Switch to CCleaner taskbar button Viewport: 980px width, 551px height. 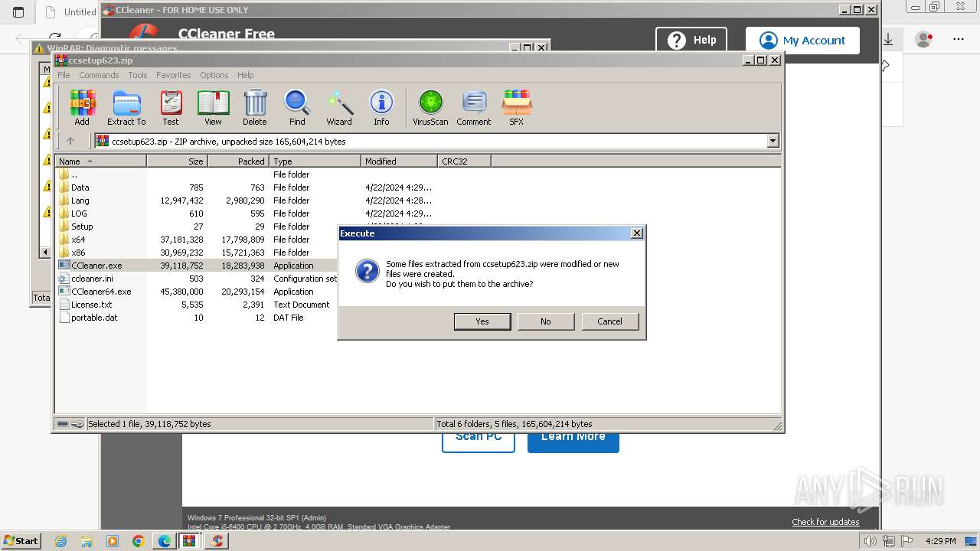217,541
